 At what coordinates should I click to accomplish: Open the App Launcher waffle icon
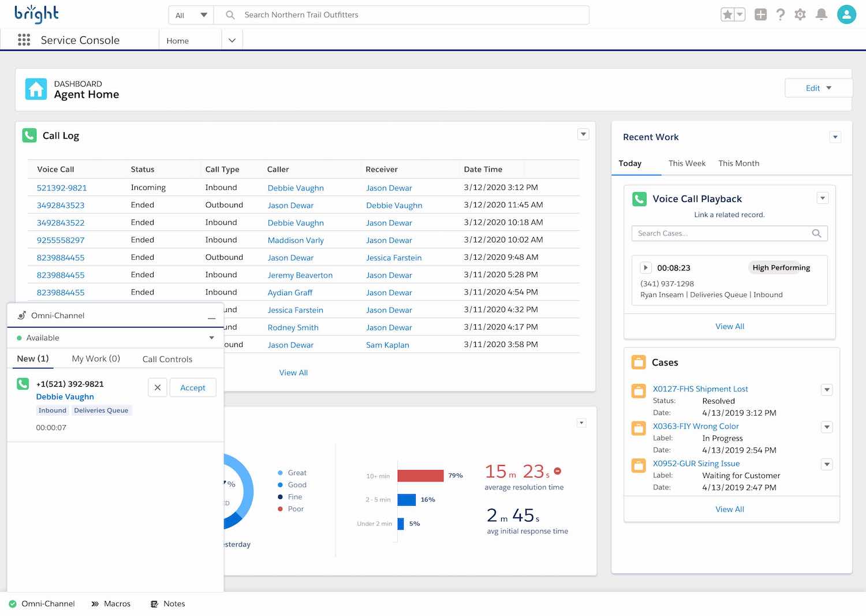click(24, 39)
